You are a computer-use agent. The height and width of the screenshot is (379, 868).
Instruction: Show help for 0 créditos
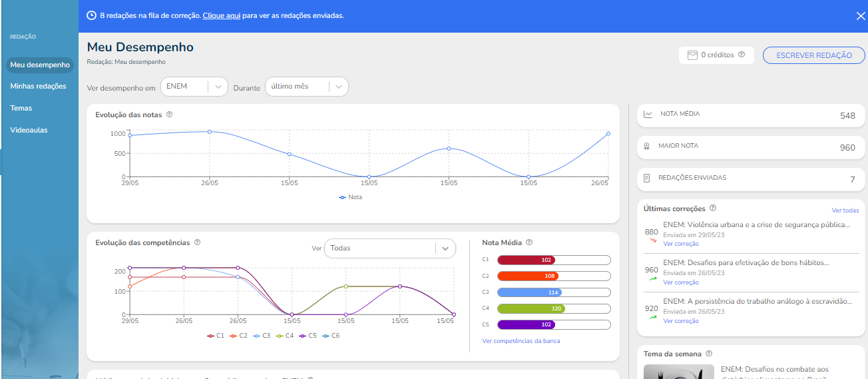(x=742, y=55)
